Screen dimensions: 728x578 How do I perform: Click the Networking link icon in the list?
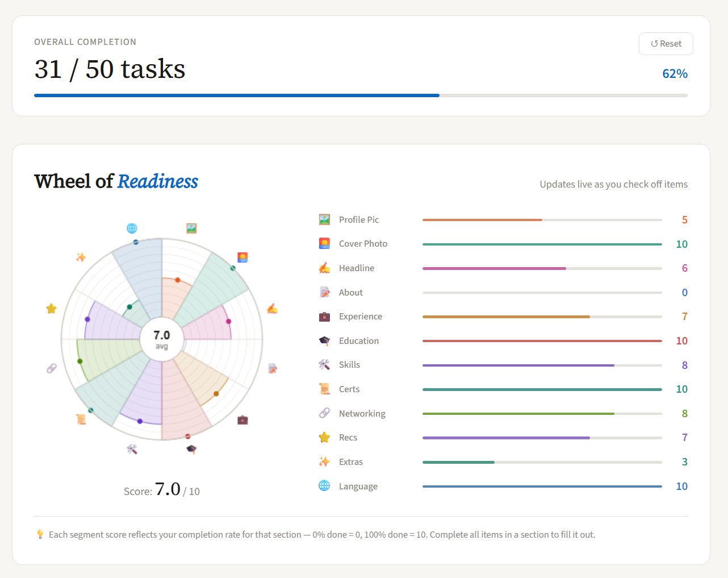coord(324,413)
